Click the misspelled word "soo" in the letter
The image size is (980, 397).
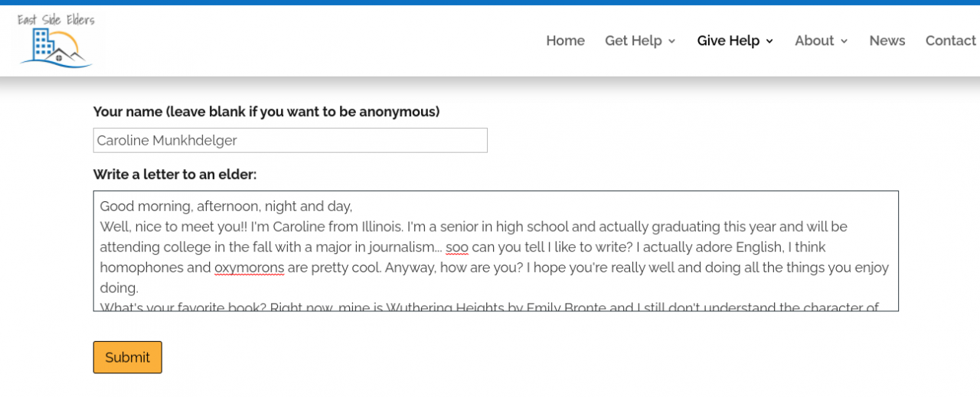click(x=456, y=247)
